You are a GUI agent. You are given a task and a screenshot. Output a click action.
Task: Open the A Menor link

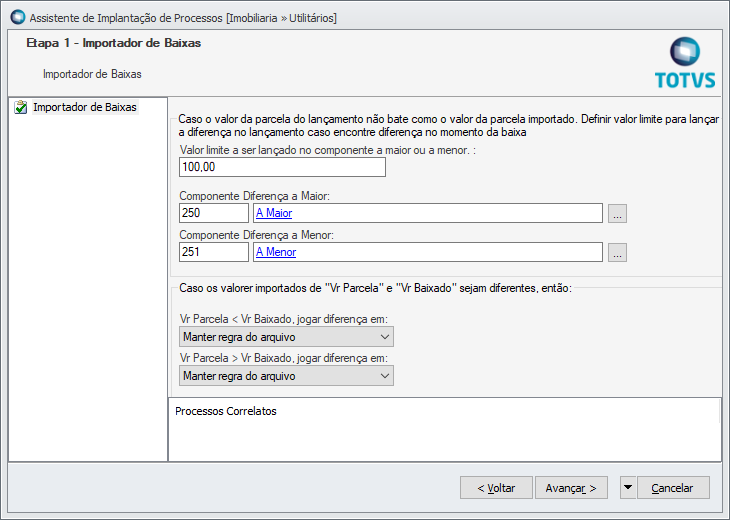(x=276, y=252)
